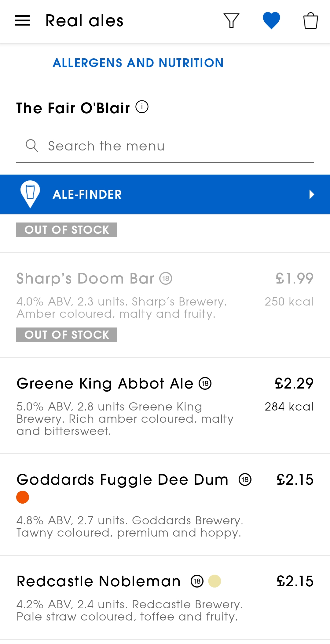
Task: Expand the Ale-Finder arrow
Action: click(311, 194)
